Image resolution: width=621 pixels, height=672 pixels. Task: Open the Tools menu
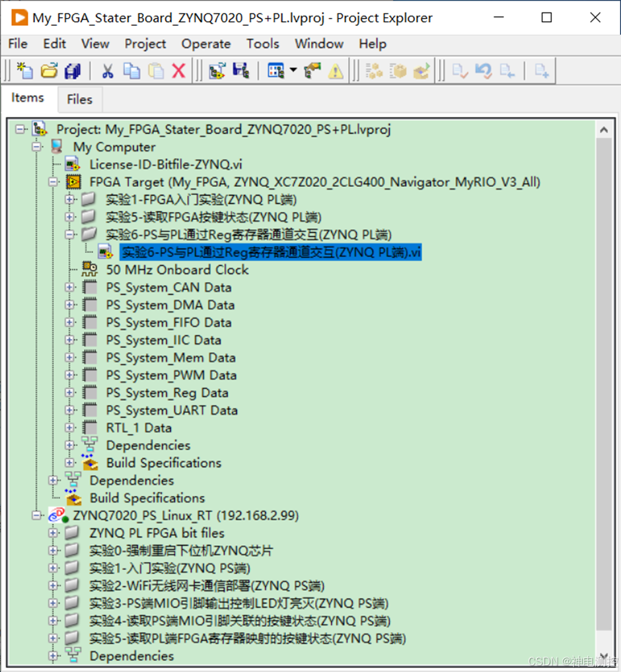(x=262, y=44)
